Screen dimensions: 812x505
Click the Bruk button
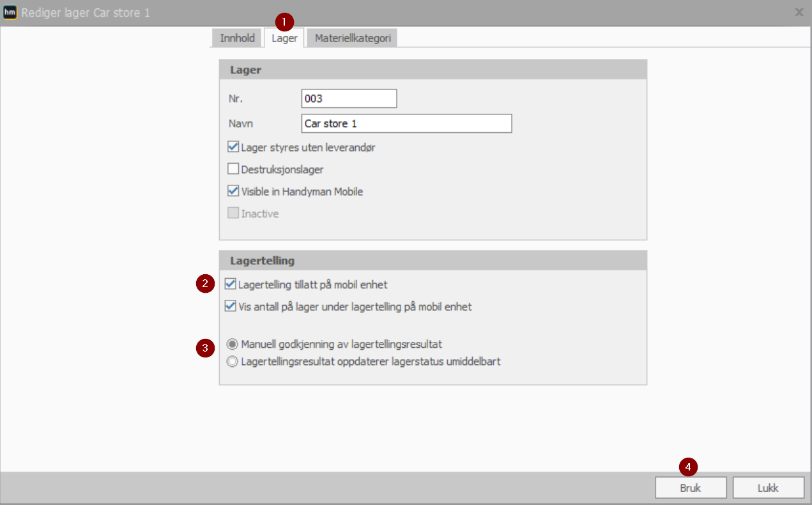coord(691,488)
